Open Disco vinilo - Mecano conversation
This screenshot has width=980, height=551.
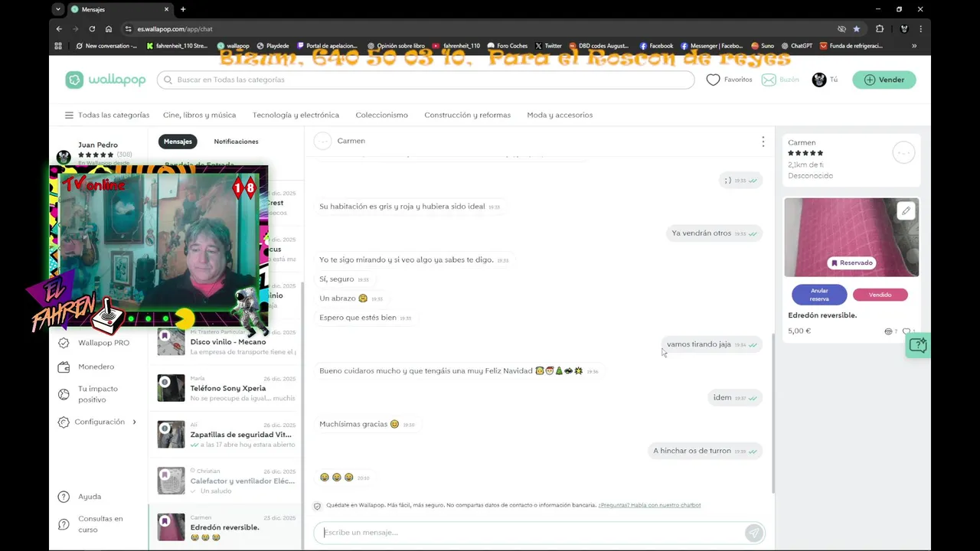point(226,342)
